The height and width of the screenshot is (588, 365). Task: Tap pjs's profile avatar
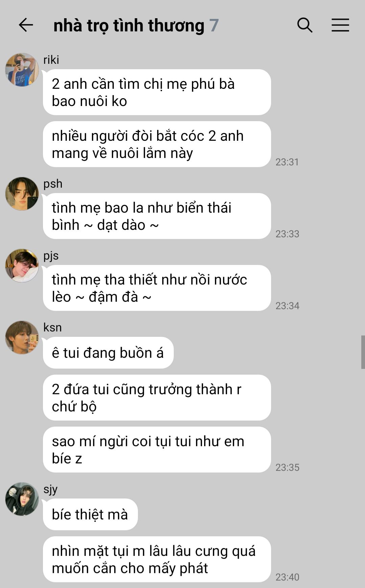click(22, 266)
